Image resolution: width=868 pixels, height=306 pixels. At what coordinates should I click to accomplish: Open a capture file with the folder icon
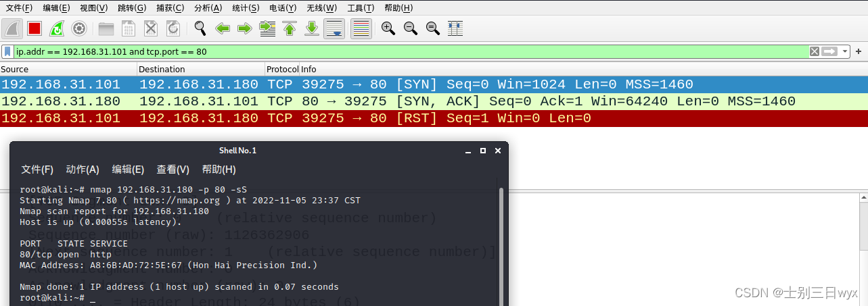coord(106,28)
